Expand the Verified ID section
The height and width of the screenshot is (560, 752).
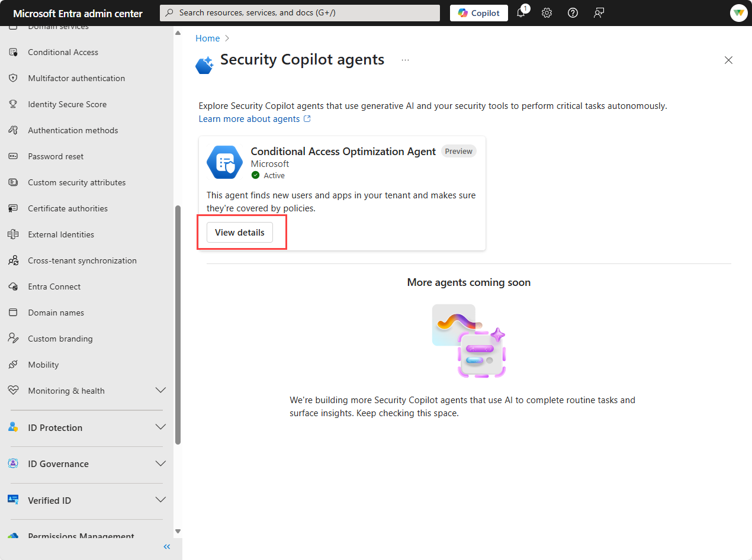(x=160, y=500)
